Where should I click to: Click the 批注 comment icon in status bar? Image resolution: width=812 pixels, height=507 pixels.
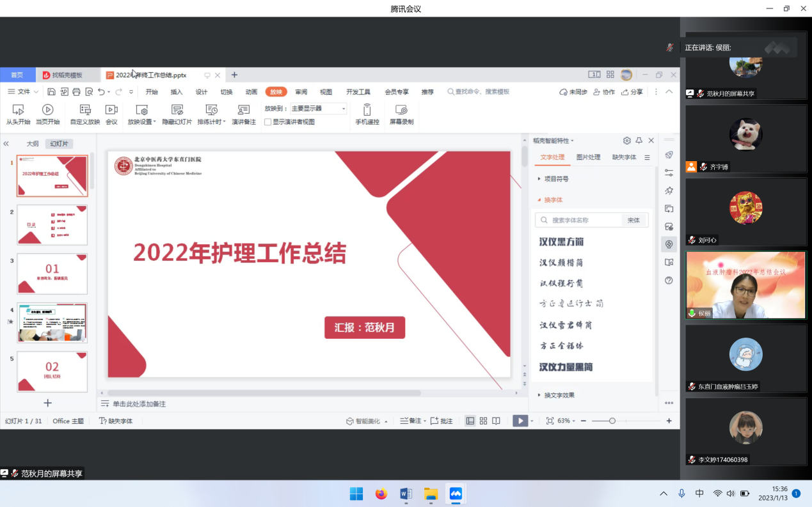pos(442,421)
